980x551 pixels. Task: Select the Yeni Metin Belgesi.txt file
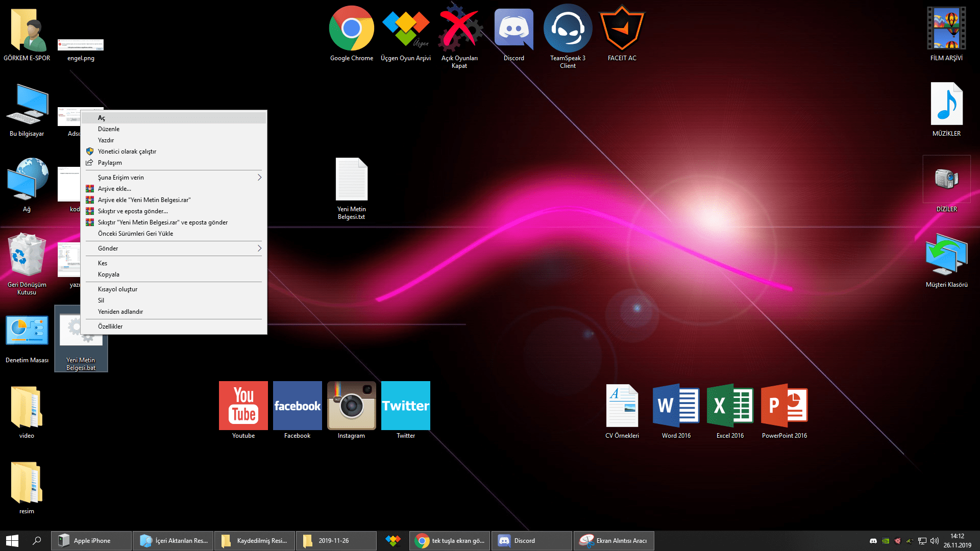pyautogui.click(x=351, y=188)
